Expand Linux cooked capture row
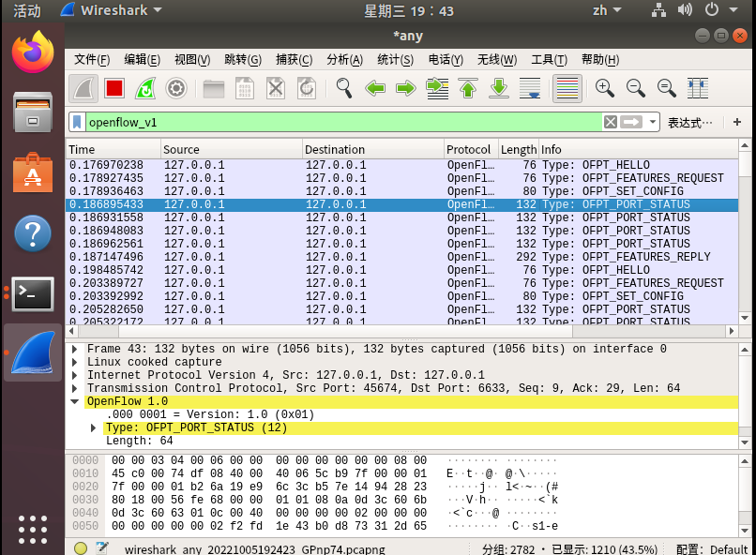The image size is (756, 555). [75, 362]
